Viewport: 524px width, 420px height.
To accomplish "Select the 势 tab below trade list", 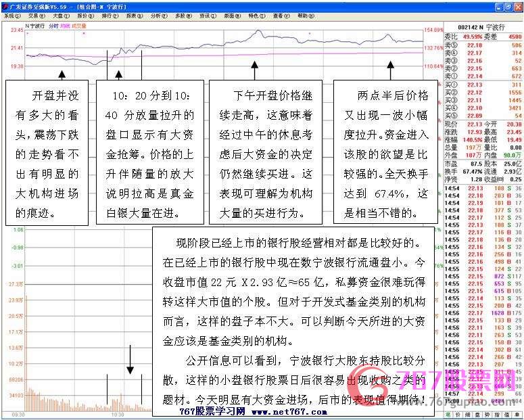I will pyautogui.click(x=487, y=415).
